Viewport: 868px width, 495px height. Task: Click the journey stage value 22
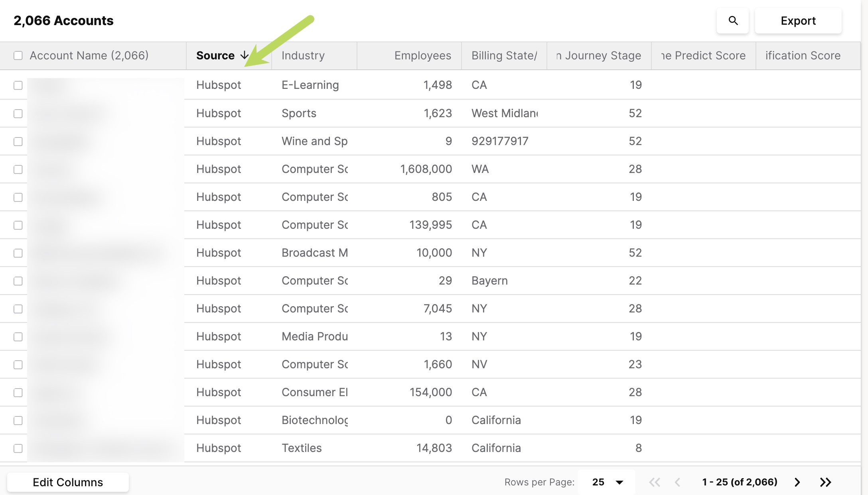[x=635, y=281]
